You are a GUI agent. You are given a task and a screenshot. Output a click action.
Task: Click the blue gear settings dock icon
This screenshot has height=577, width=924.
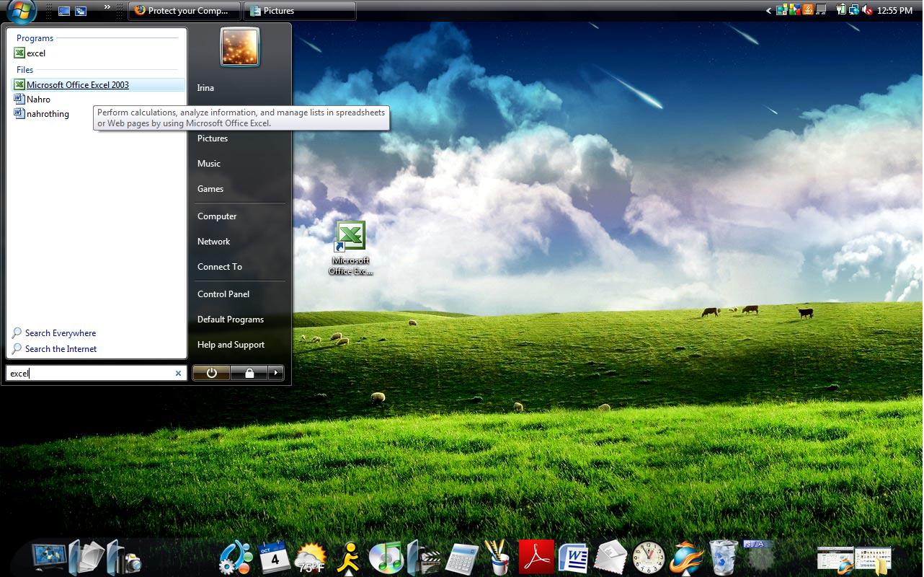(236, 558)
